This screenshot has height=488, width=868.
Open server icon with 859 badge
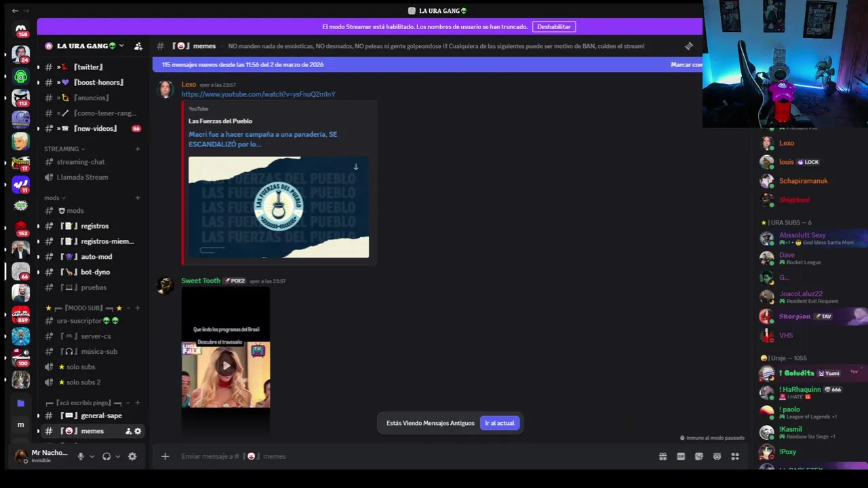20,314
